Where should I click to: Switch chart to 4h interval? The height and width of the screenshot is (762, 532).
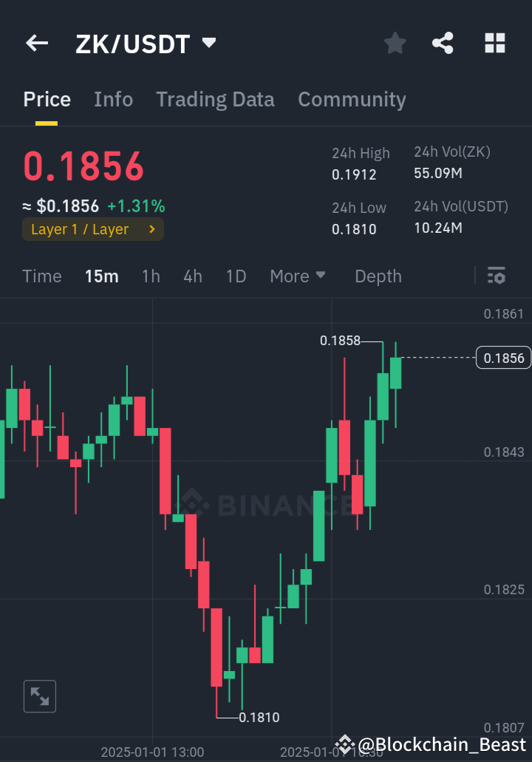coord(193,276)
